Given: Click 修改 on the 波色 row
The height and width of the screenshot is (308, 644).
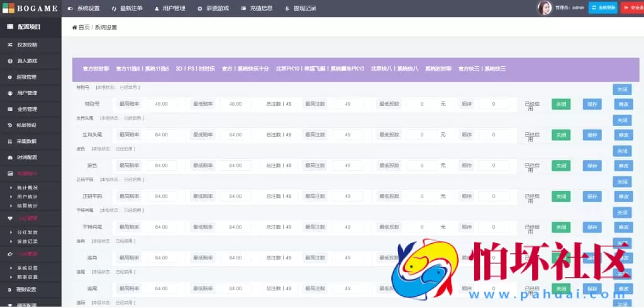Looking at the screenshot, I should point(623,166).
